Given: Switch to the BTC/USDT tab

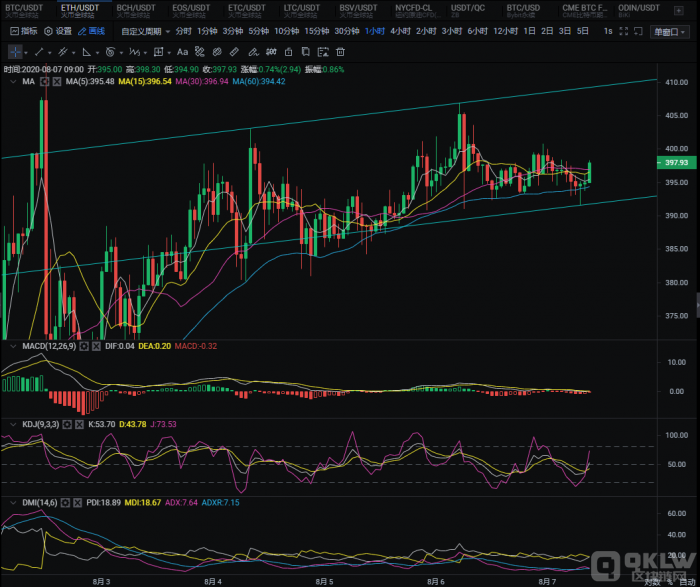Looking at the screenshot, I should point(24,11).
